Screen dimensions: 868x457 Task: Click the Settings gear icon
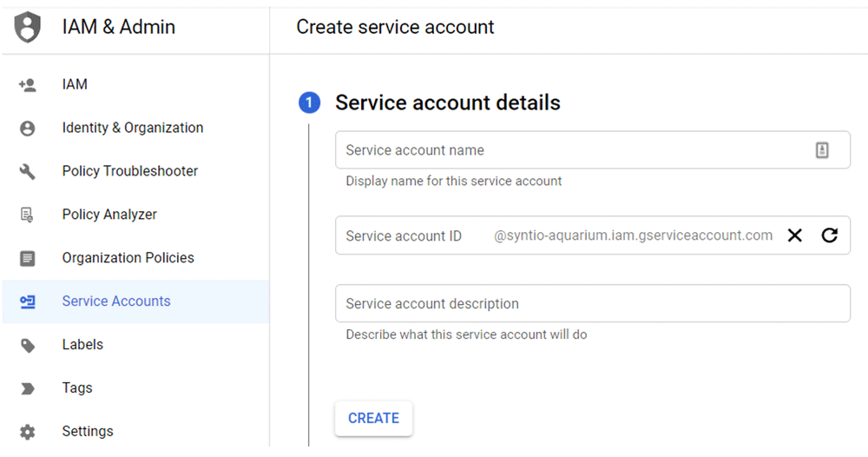27,432
